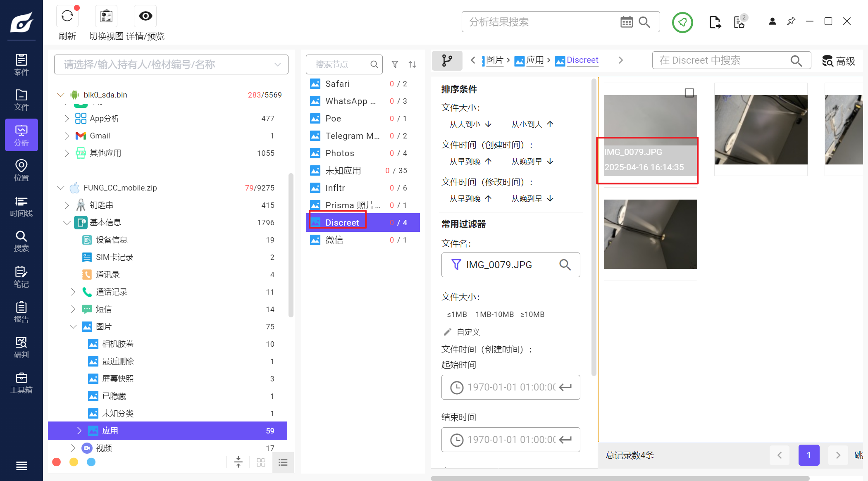
Task: Select the Photos node in list
Action: 339,153
